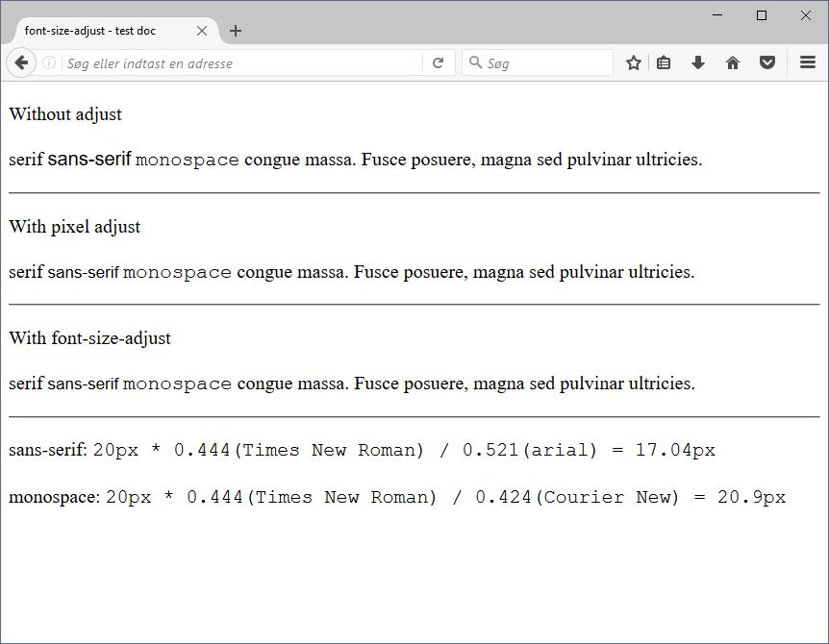This screenshot has height=644, width=829.
Task: Save page to Pocket
Action: 766,63
